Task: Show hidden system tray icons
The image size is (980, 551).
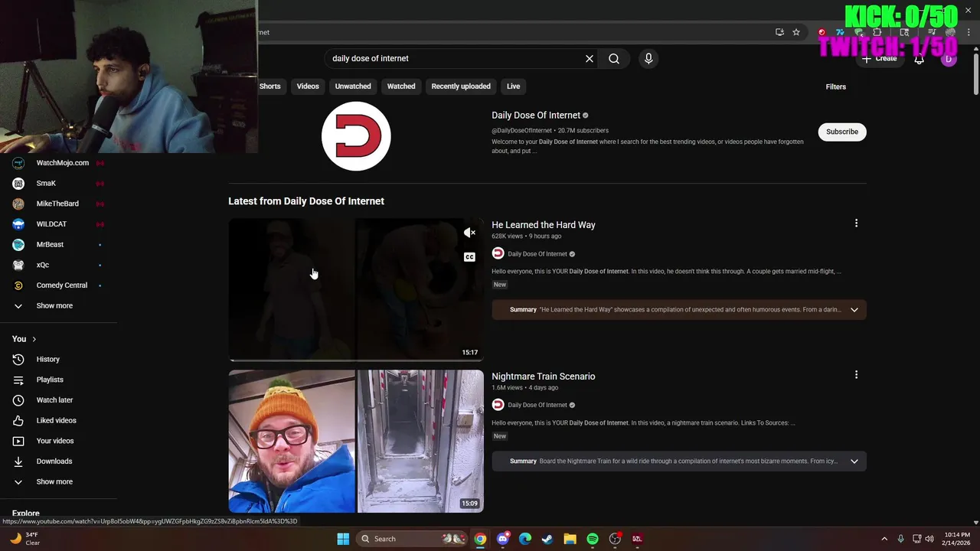Action: pos(884,539)
